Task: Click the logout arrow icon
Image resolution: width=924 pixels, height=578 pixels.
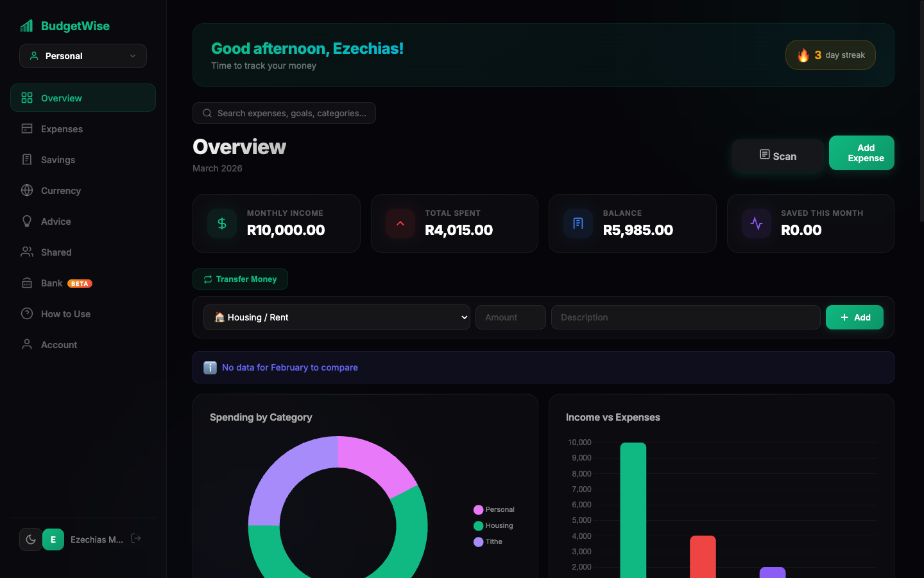Action: [136, 538]
